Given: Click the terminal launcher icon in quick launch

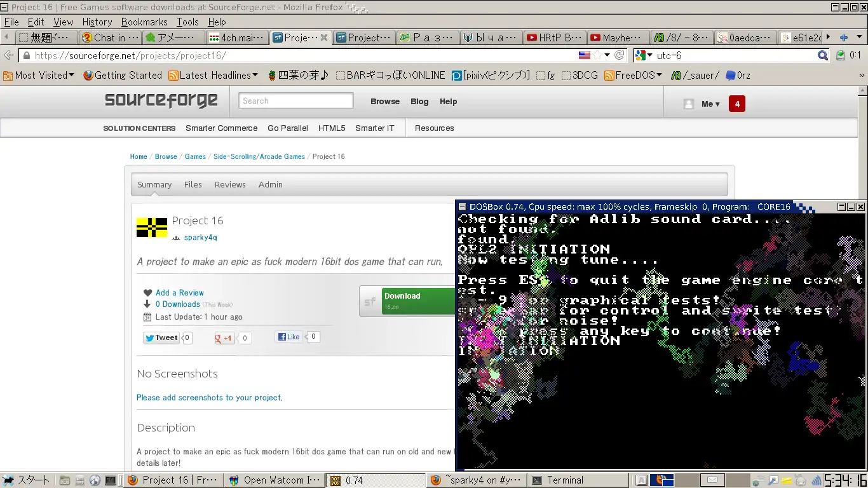Looking at the screenshot, I should coord(110,480).
